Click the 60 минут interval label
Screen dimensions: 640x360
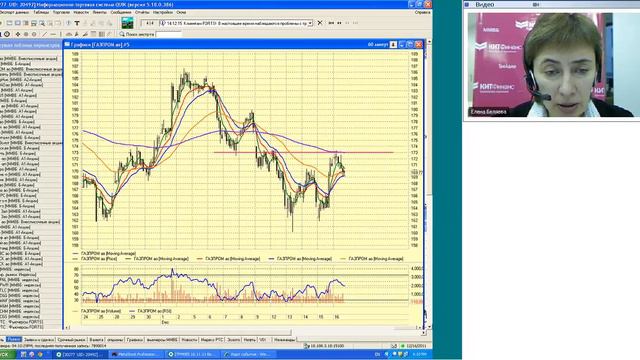[378, 44]
